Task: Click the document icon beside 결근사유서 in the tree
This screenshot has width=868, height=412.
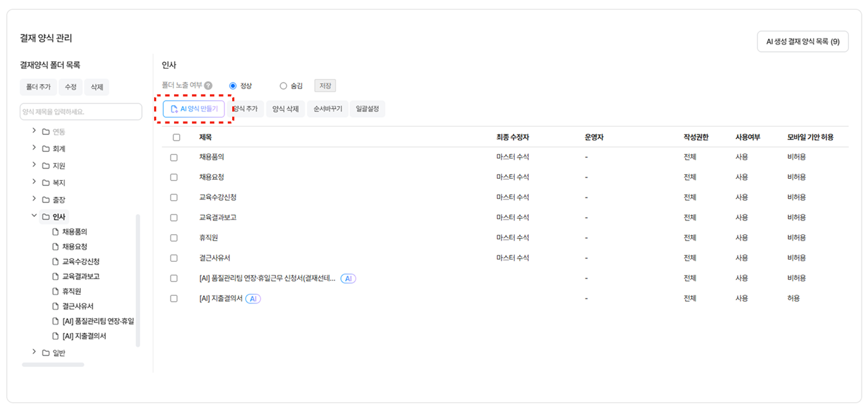Action: tap(55, 306)
